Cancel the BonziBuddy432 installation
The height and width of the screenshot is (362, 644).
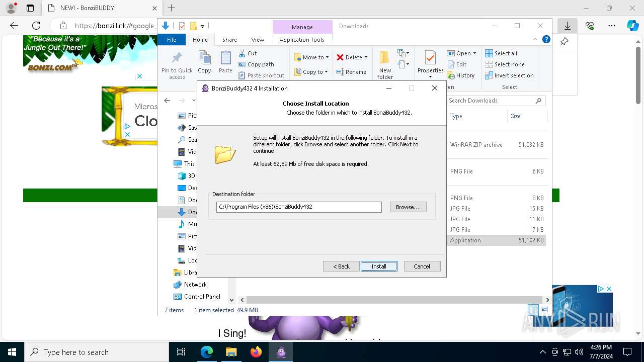point(422,266)
